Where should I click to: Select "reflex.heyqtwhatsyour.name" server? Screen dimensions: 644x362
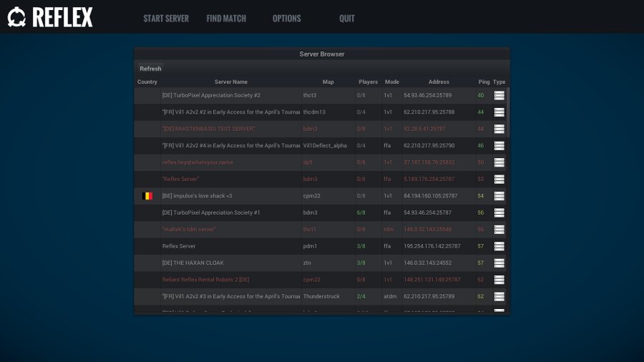click(x=321, y=162)
